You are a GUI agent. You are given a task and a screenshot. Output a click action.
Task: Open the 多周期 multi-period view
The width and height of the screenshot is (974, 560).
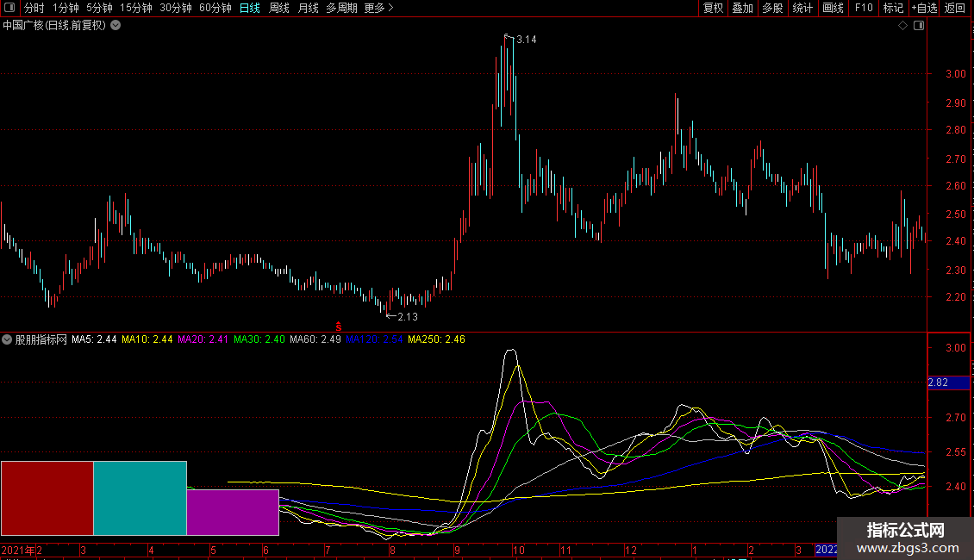[x=341, y=8]
